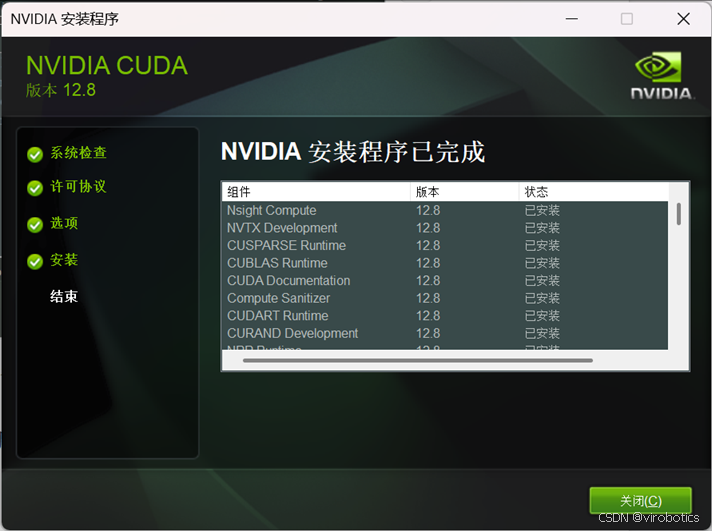
Task: Select the CURAND Development row
Action: [x=445, y=333]
